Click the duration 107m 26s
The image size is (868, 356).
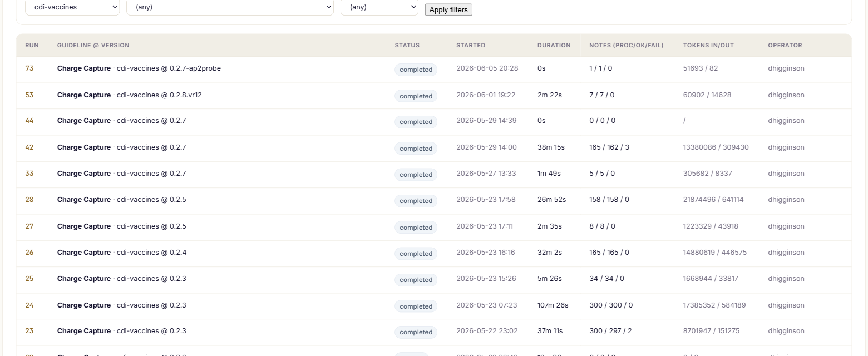coord(554,305)
